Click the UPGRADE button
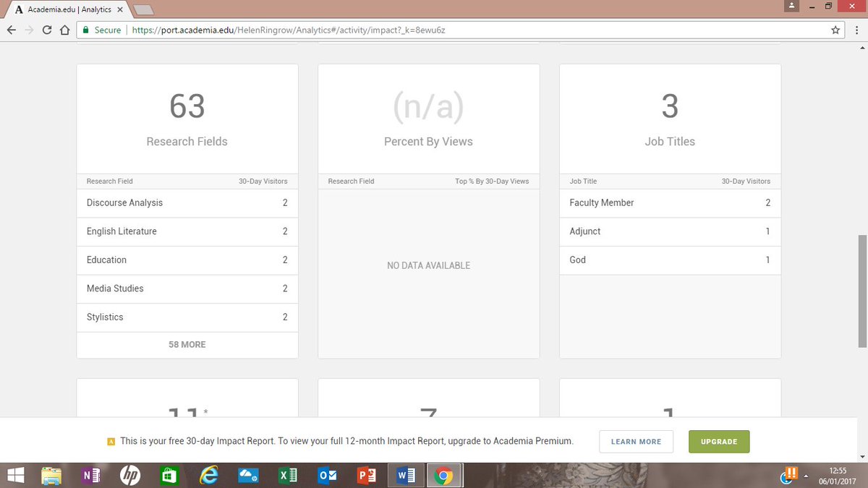The width and height of the screenshot is (868, 488). pos(719,442)
